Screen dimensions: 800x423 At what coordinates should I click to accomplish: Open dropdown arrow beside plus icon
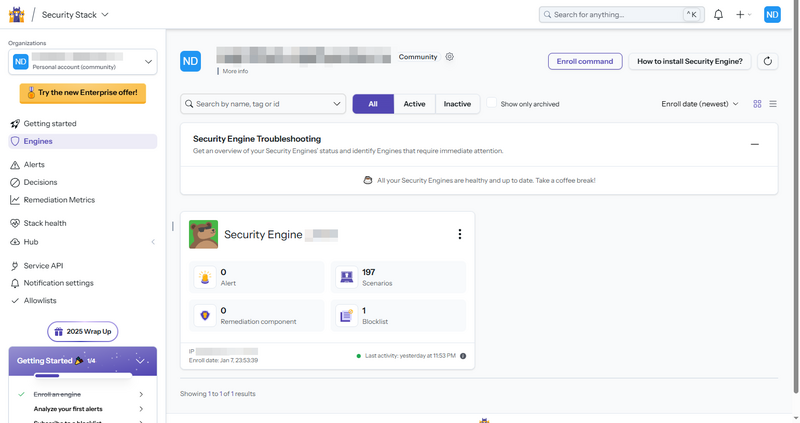749,15
